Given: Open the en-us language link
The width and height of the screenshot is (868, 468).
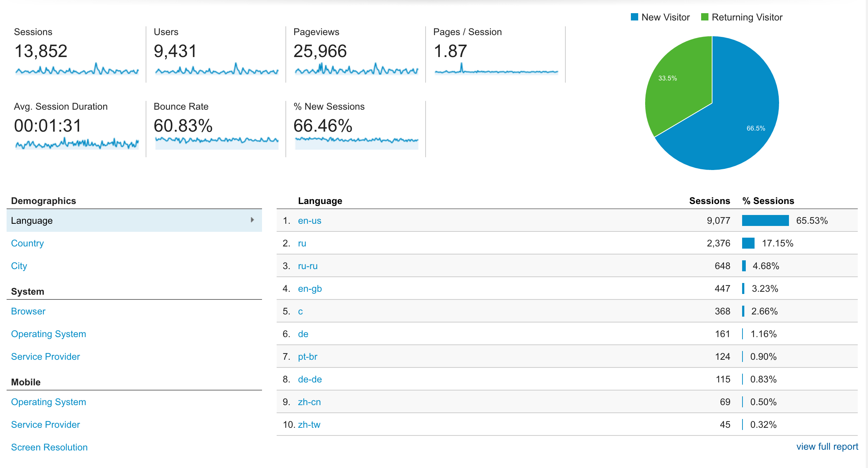Looking at the screenshot, I should 310,220.
